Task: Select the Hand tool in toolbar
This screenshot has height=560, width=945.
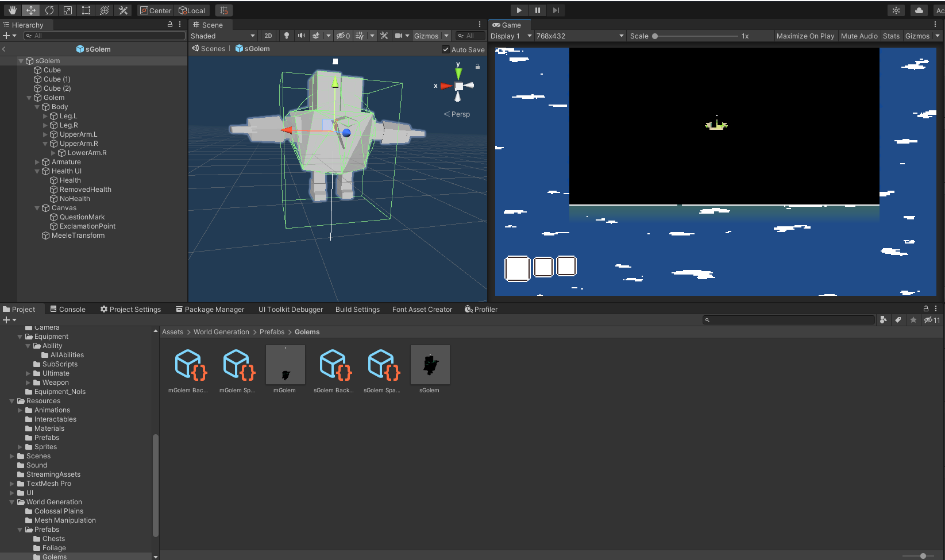Action: [12, 10]
